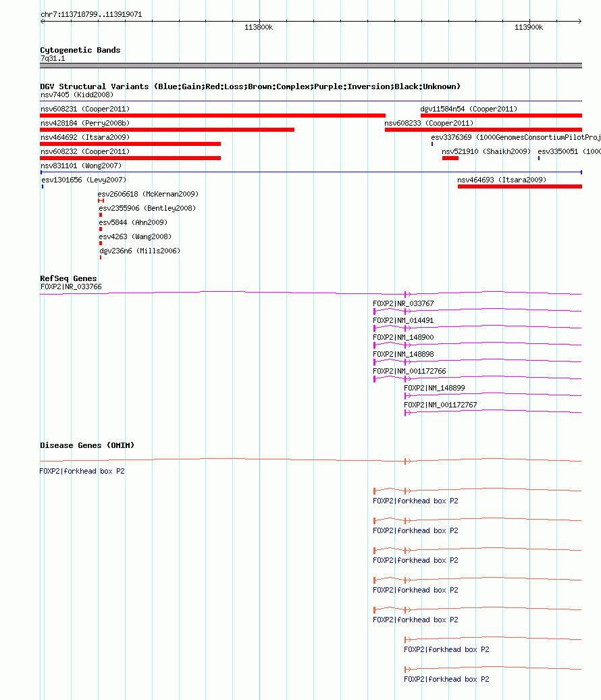Click the 7q31.1 cytogenetic band bar
This screenshot has height=700, width=601.
[311, 66]
